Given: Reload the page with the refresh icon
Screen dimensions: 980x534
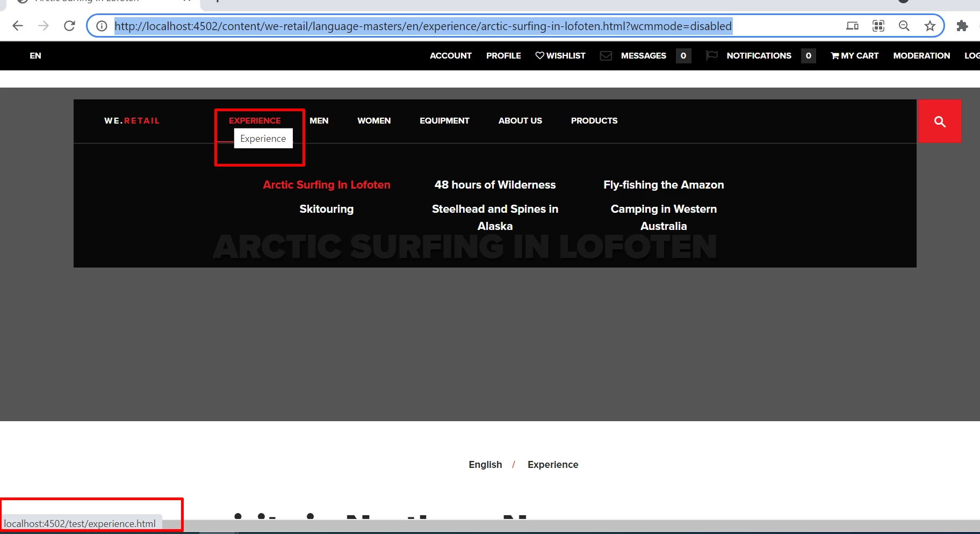Looking at the screenshot, I should point(69,26).
